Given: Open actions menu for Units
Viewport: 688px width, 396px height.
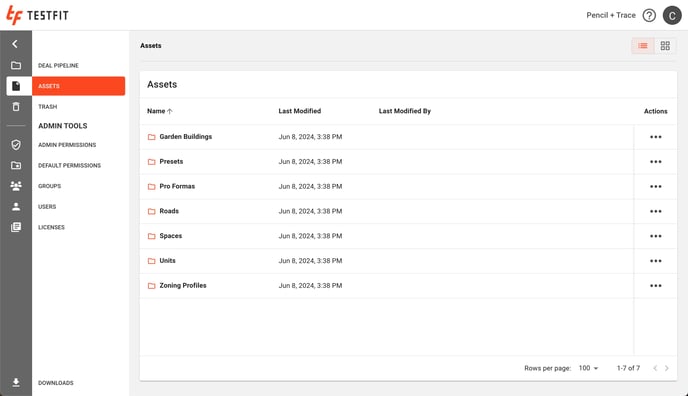Looking at the screenshot, I should pyautogui.click(x=656, y=261).
